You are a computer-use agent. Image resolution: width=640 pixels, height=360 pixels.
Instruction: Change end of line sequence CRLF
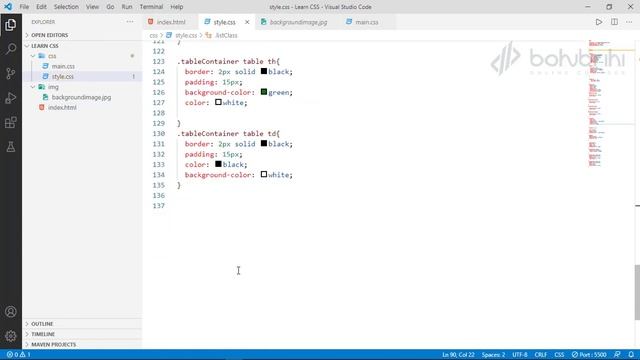tap(541, 355)
